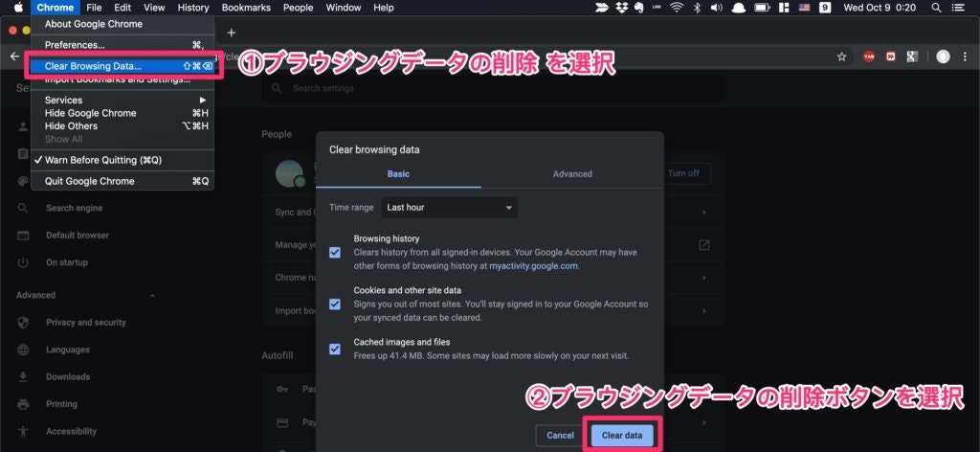
Task: Open the Time range Last hour dropdown
Action: point(450,208)
